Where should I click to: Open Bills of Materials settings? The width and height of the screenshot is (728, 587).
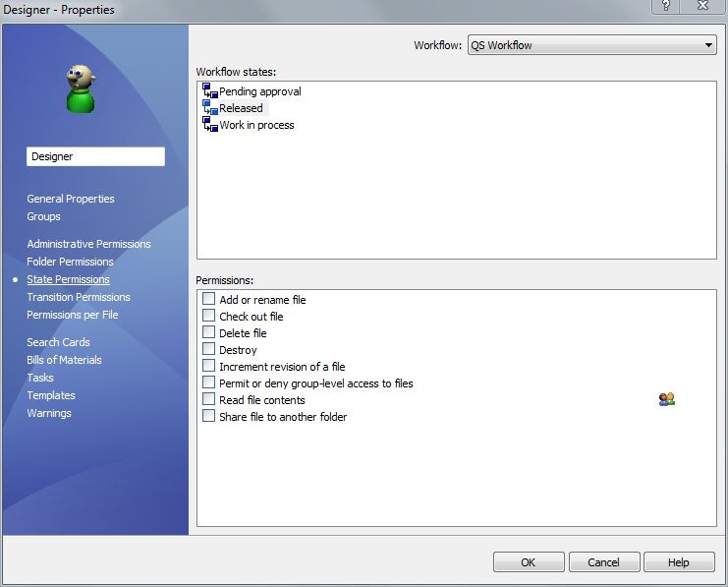click(x=64, y=360)
